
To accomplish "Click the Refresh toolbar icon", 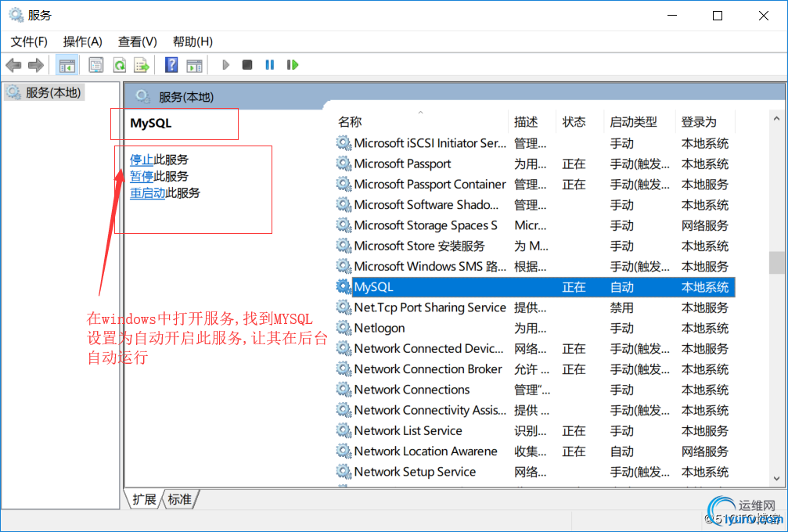I will coord(119,65).
